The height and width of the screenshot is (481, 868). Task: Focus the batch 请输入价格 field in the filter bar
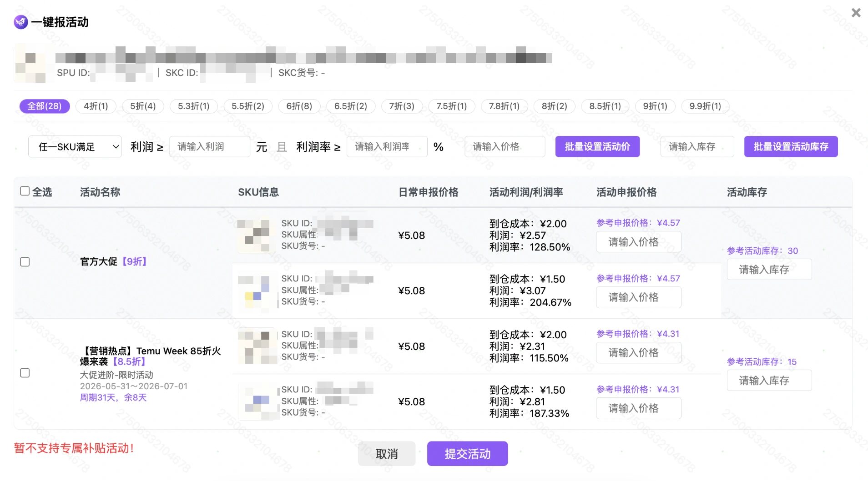tap(505, 147)
